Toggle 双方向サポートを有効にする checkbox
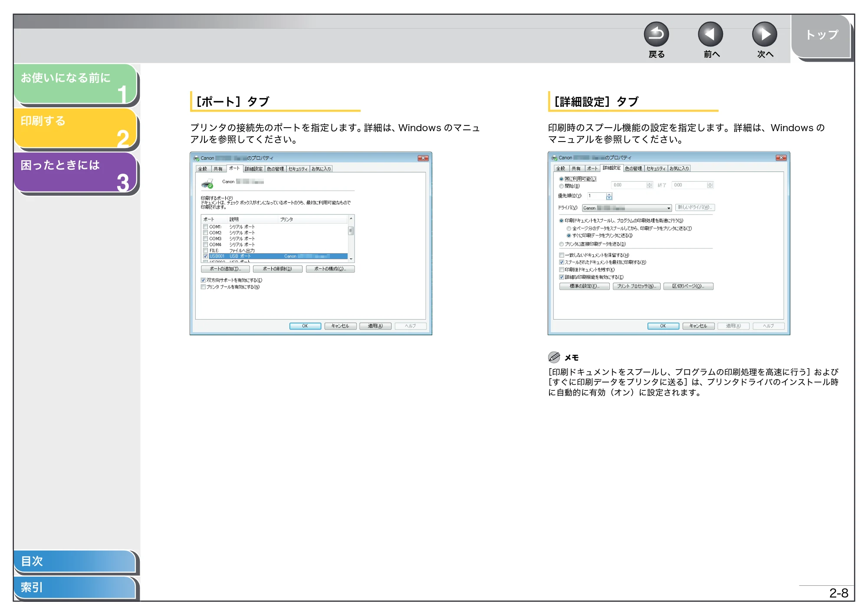Image resolution: width=868 pixels, height=614 pixels. click(203, 280)
